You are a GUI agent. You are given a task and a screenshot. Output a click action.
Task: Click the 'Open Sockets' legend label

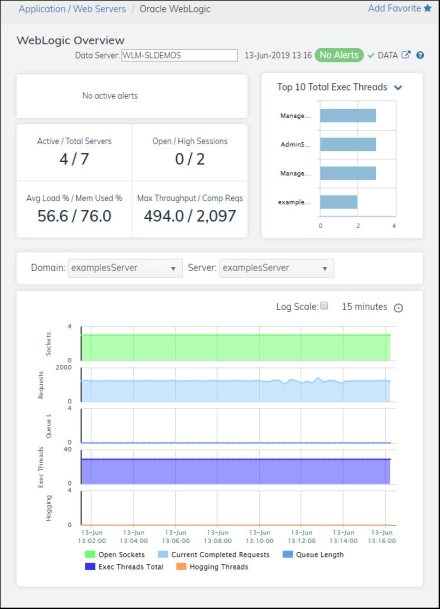tap(121, 555)
